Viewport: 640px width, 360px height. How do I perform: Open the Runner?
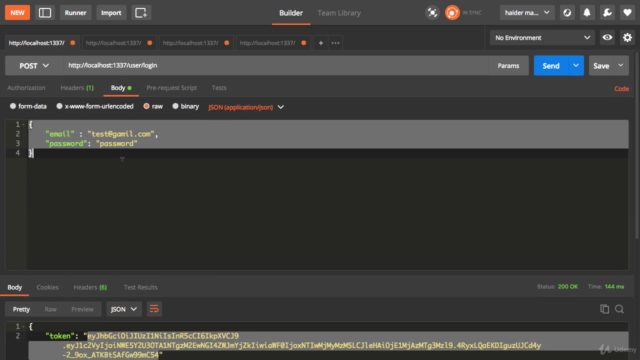(76, 13)
